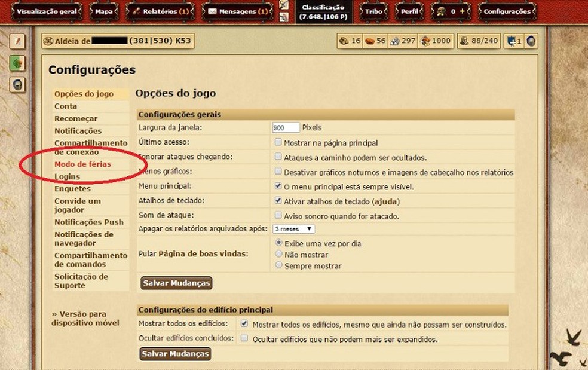This screenshot has width=588, height=370.
Task: Uncheck 'O menu principal está sempre visível'
Action: [x=278, y=186]
